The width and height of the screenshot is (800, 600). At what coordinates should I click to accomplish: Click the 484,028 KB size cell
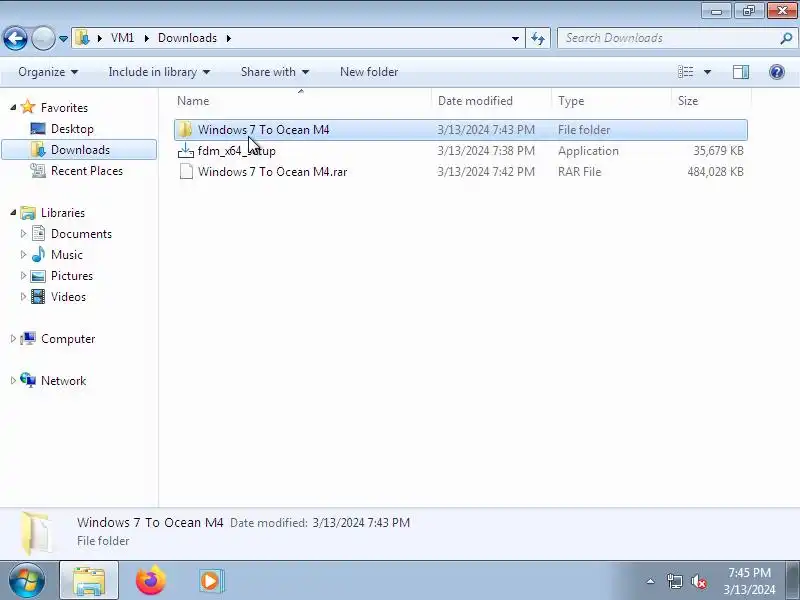[x=715, y=172]
